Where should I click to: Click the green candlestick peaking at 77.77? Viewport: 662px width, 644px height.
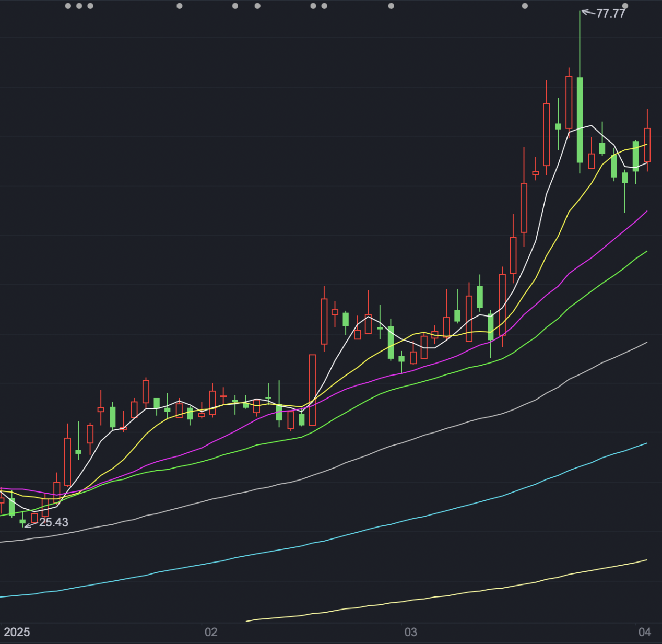[580, 120]
